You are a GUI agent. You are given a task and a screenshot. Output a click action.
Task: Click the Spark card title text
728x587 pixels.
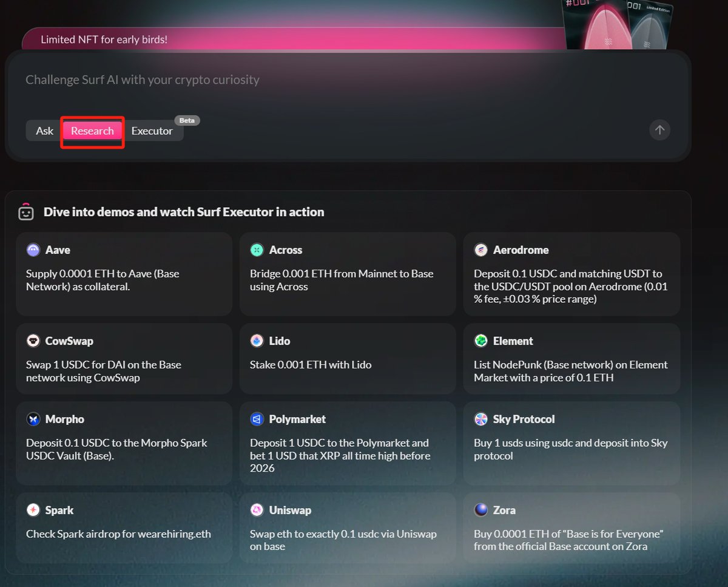click(x=59, y=510)
